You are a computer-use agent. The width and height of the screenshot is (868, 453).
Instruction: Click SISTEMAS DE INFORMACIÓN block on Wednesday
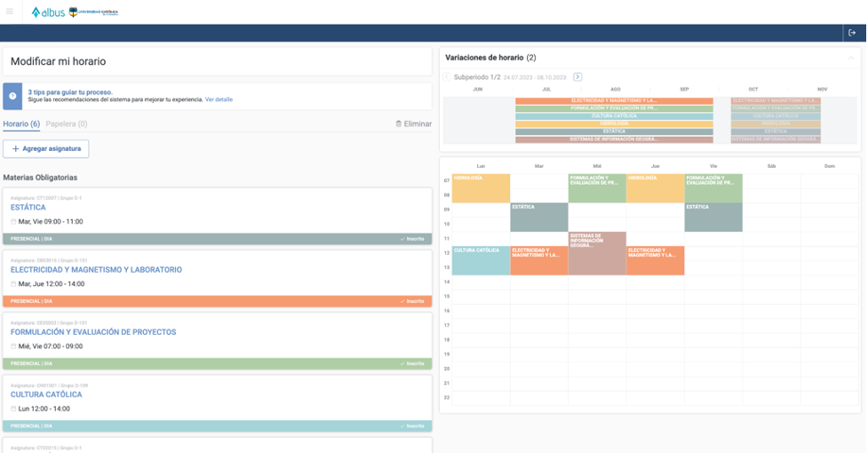click(x=597, y=254)
